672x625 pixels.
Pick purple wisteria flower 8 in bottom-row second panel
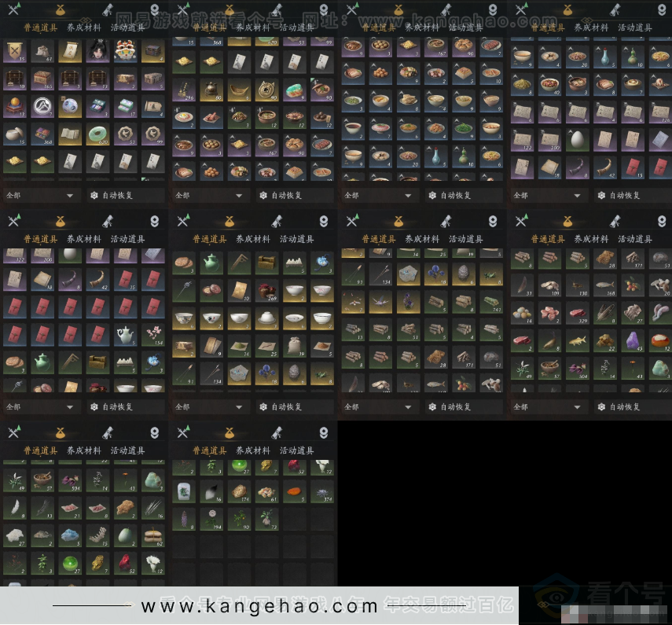coord(184,520)
